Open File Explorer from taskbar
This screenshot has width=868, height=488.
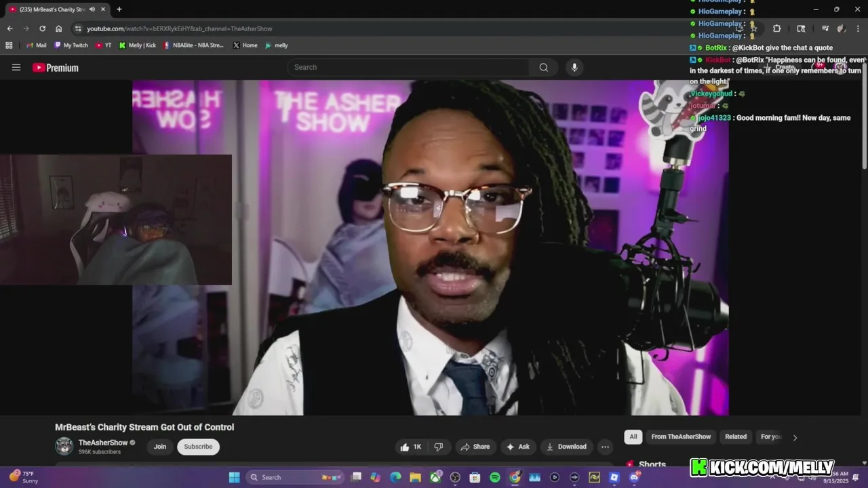(415, 477)
